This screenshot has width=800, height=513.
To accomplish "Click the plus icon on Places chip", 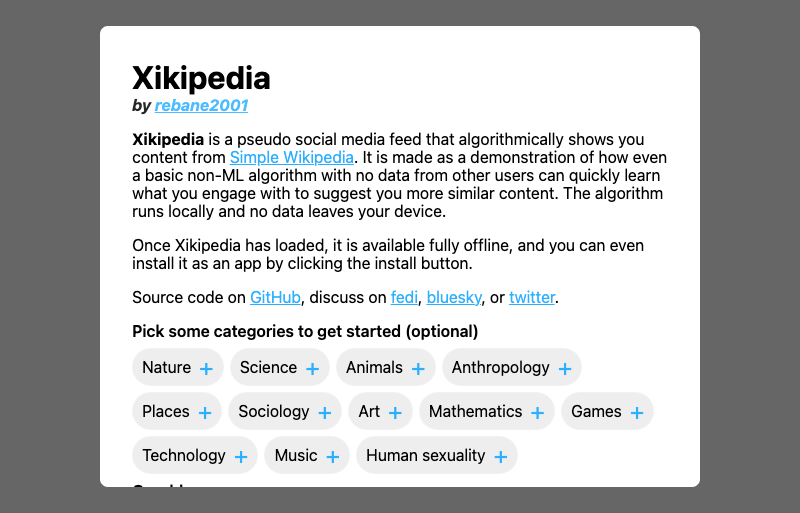I will click(205, 413).
